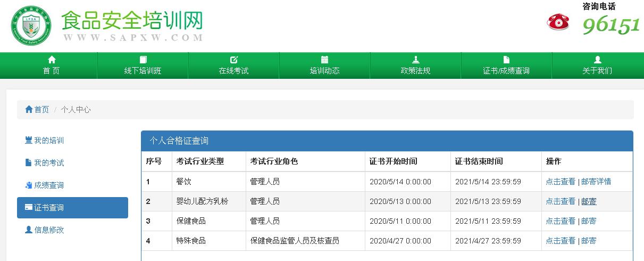
Task: Click the policy regulations stamp icon
Action: 415,60
